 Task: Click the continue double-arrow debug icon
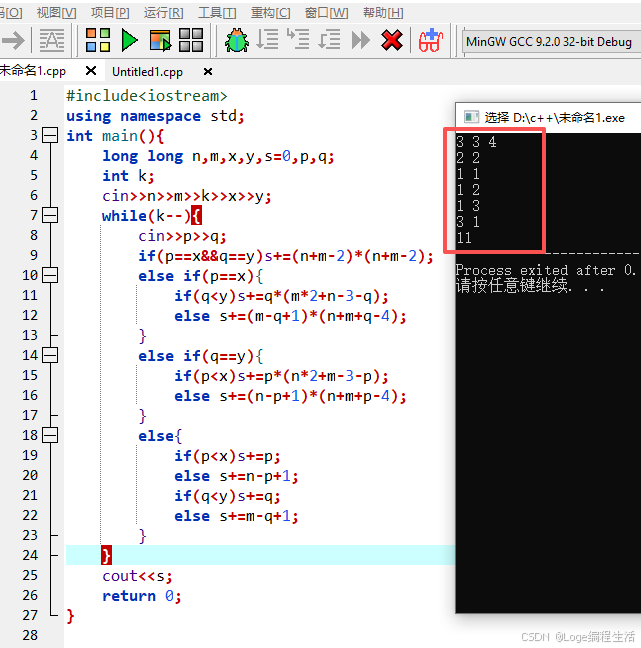pyautogui.click(x=361, y=40)
